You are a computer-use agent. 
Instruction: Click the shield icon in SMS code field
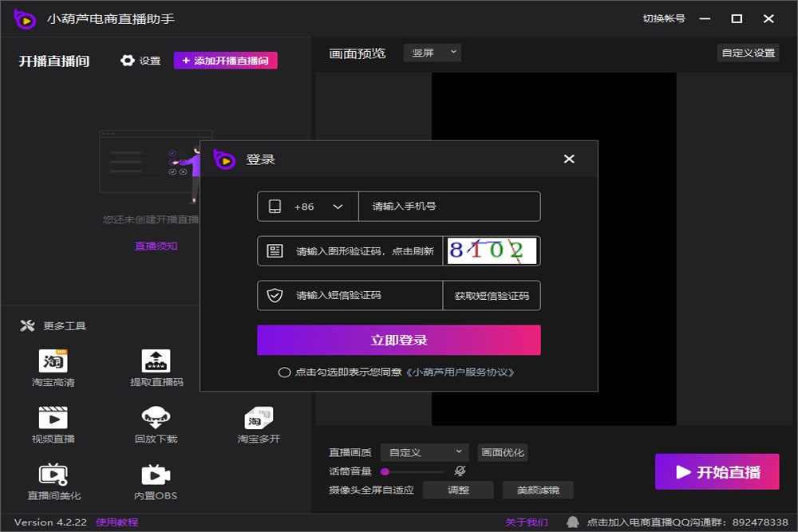(275, 295)
